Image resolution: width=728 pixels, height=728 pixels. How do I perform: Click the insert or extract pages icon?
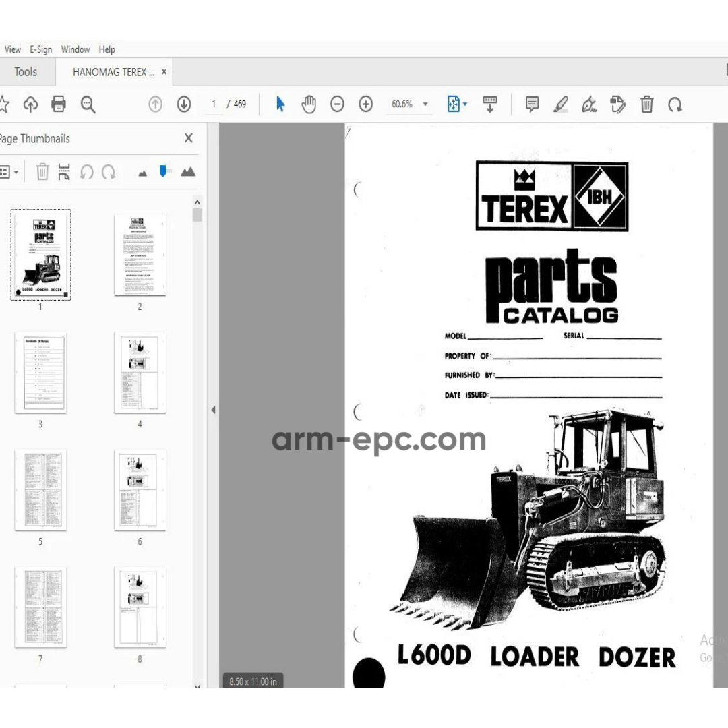point(64,172)
